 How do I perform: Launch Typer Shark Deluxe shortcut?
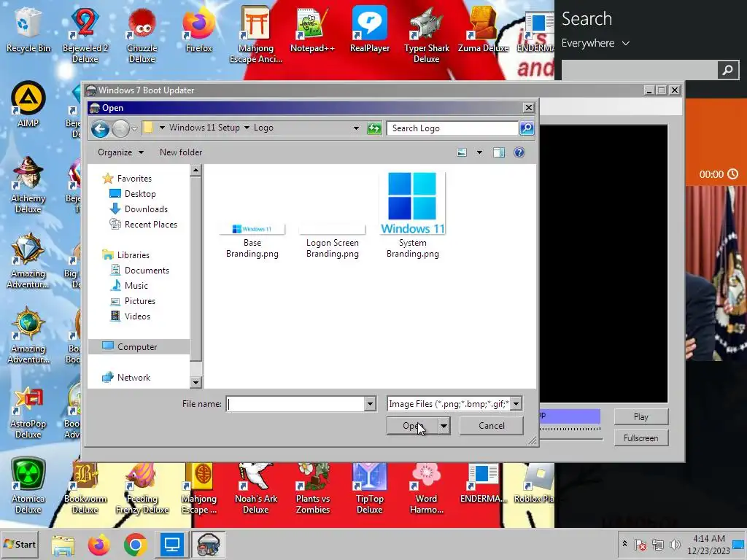(426, 34)
